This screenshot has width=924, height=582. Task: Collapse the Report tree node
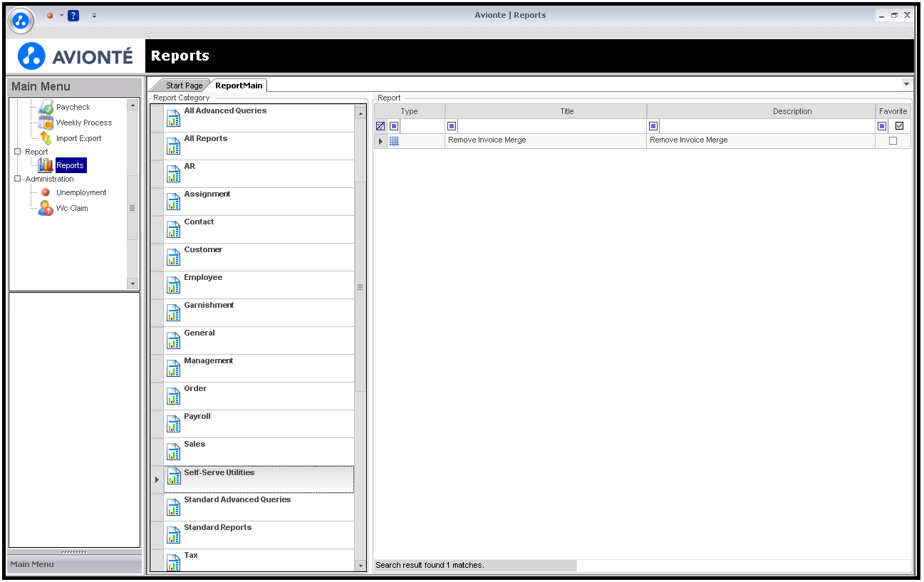pos(18,152)
